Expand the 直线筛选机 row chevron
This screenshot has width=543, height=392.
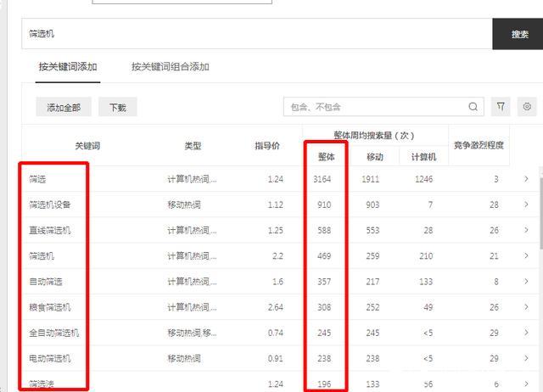[526, 230]
